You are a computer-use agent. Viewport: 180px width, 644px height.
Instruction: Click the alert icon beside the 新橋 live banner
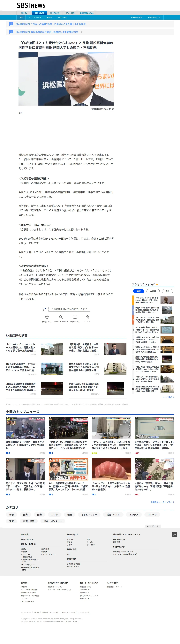[x=11, y=32]
